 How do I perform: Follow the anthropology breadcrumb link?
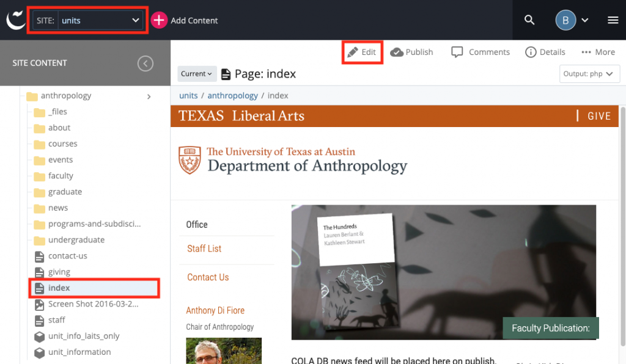click(x=232, y=96)
